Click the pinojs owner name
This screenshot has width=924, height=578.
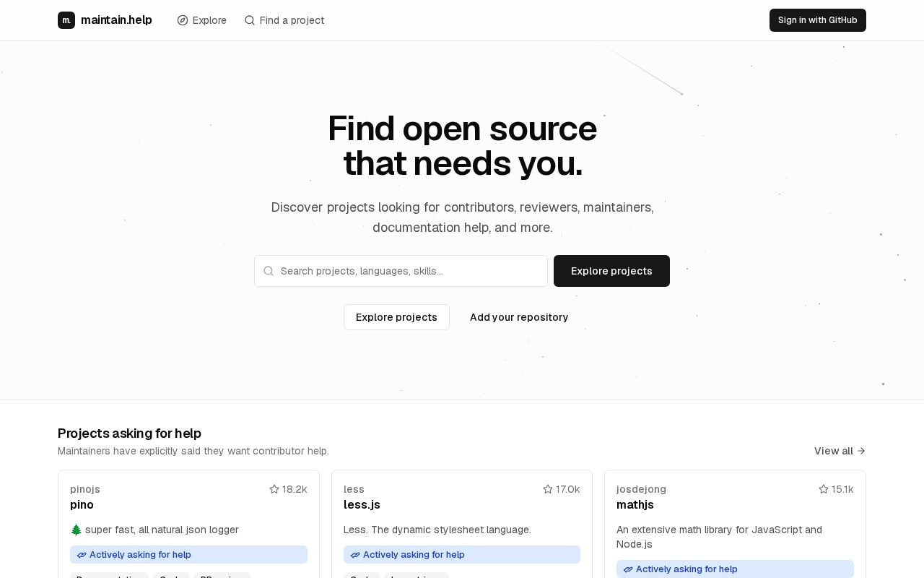pos(85,489)
